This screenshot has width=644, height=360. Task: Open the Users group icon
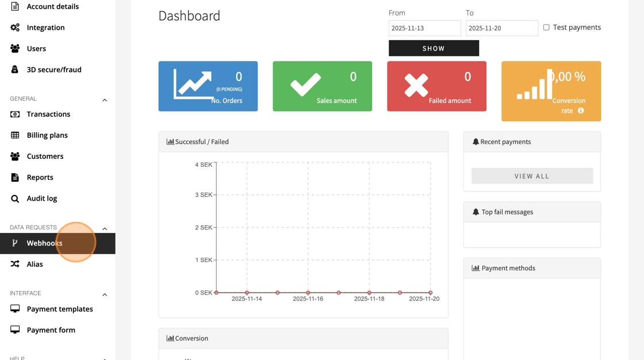point(15,48)
